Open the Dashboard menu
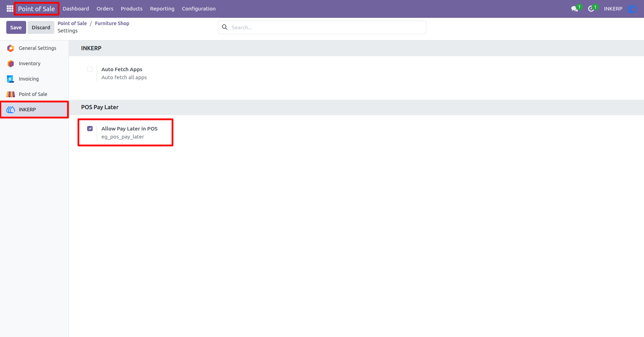This screenshot has width=644, height=337. click(x=76, y=9)
